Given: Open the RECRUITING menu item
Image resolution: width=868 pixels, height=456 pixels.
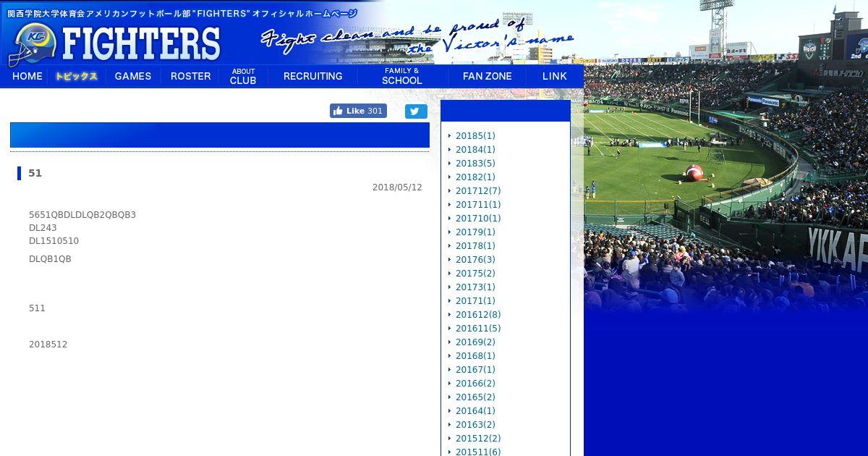Looking at the screenshot, I should pos(313,76).
